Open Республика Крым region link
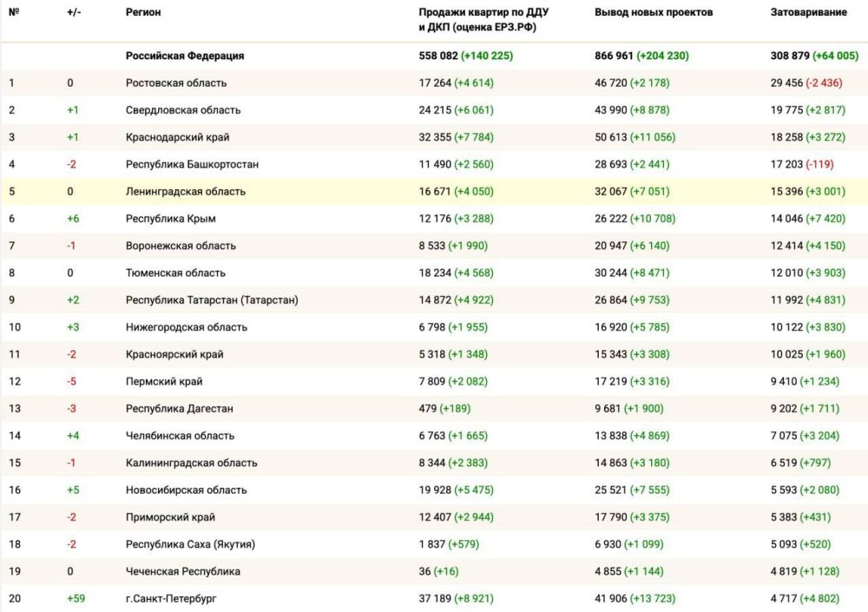The width and height of the screenshot is (868, 612). [x=170, y=219]
